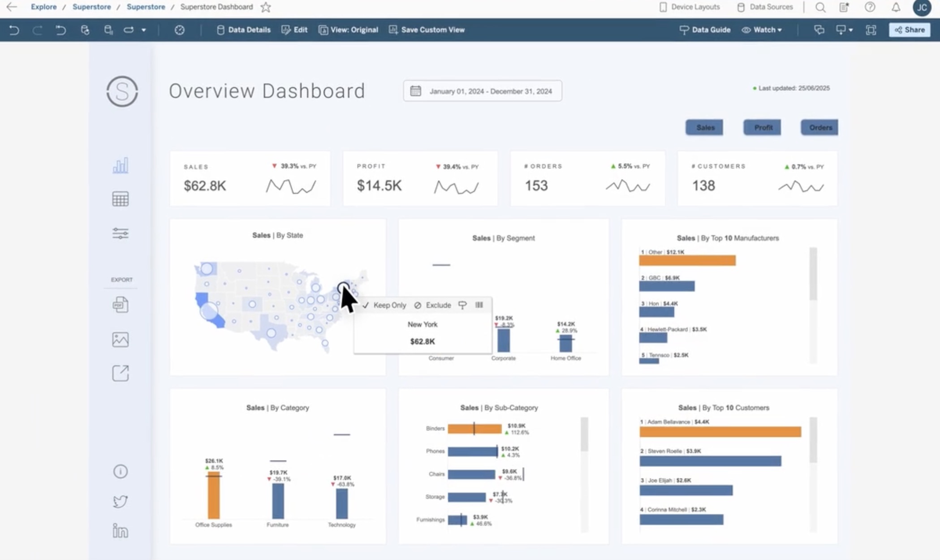Viewport: 940px width, 560px height.
Task: Click the info circle sidebar icon
Action: pos(120,471)
